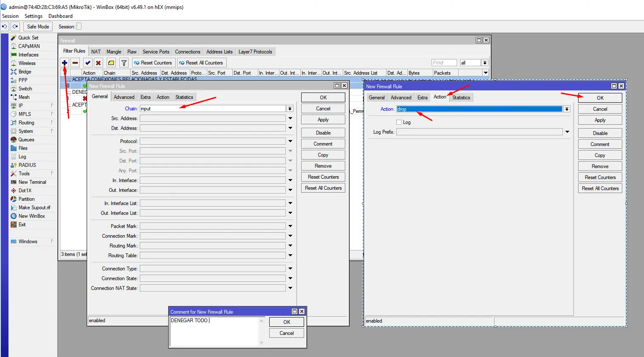The image size is (644, 357).
Task: Switch to the NAT tab in Firewall
Action: coord(96,52)
